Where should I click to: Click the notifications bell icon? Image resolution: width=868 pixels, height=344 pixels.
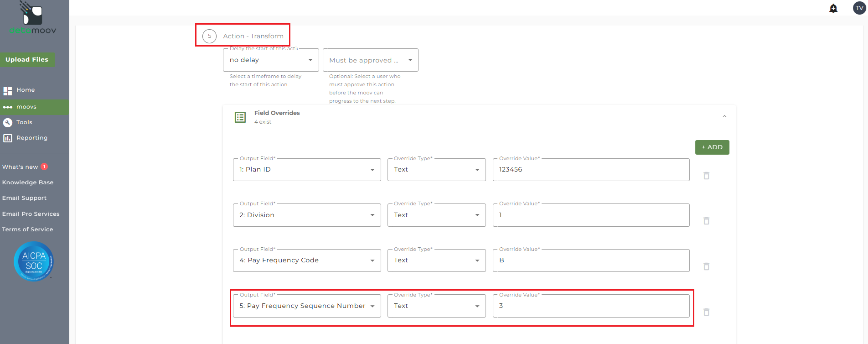click(833, 8)
